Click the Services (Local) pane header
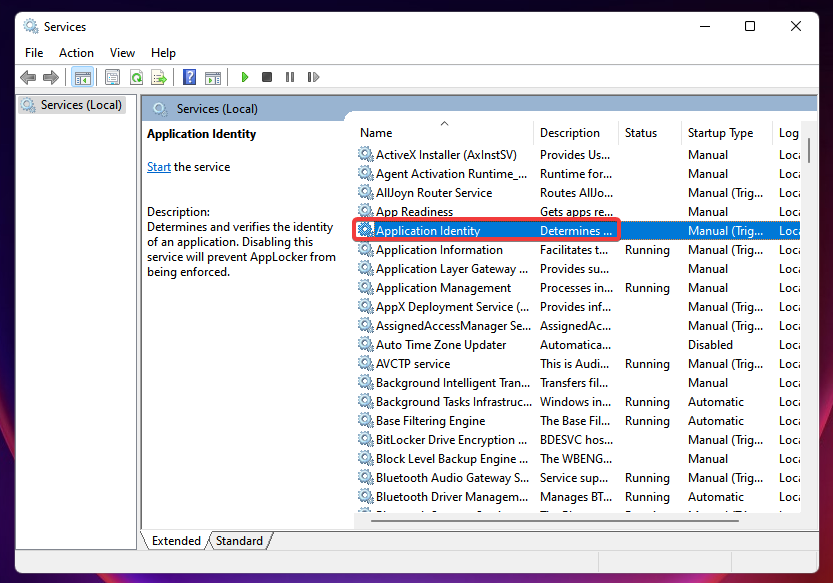Image resolution: width=833 pixels, height=583 pixels. point(478,108)
